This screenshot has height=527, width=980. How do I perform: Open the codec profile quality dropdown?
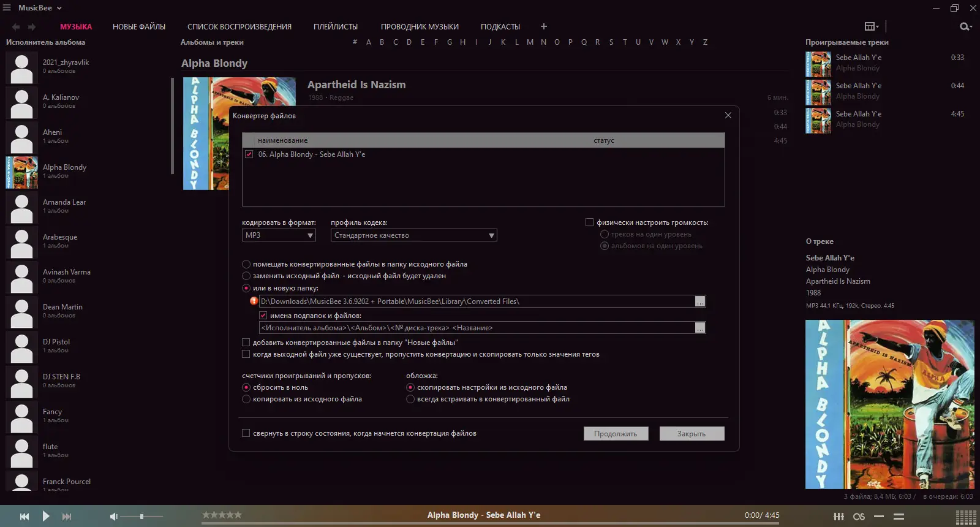coord(414,235)
